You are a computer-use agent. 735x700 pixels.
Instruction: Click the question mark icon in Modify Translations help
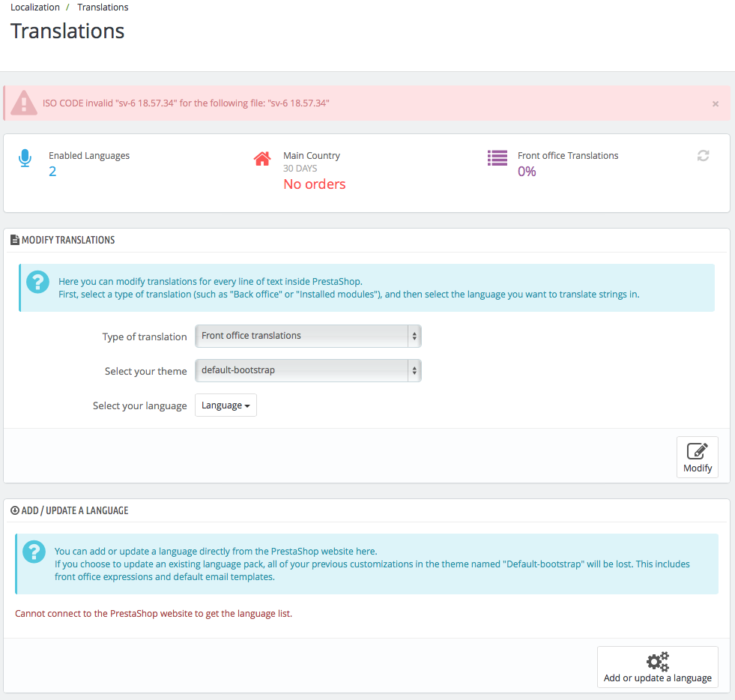pos(38,283)
